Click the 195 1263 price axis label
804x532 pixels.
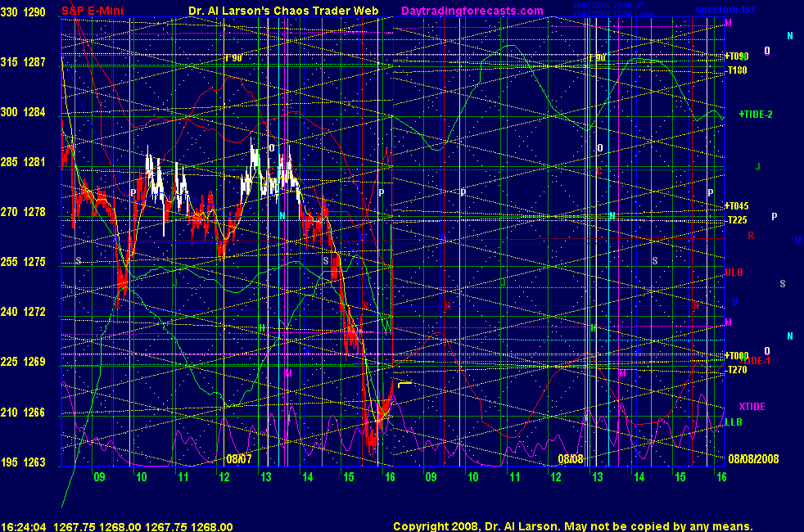[x=23, y=462]
